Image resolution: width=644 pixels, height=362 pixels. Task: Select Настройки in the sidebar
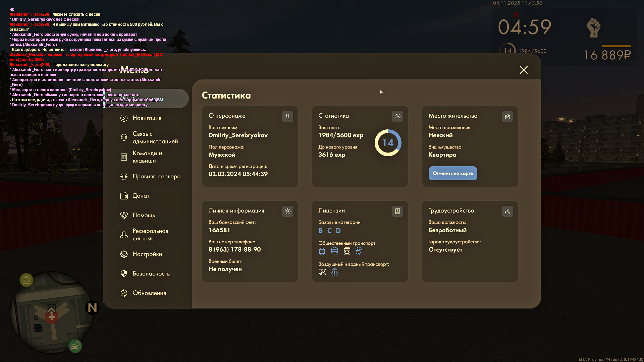pos(147,254)
